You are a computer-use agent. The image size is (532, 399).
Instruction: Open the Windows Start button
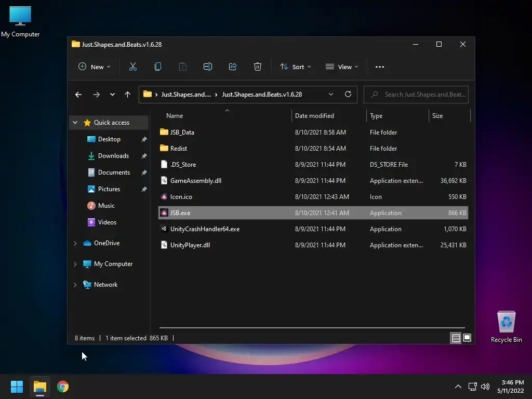click(x=17, y=387)
